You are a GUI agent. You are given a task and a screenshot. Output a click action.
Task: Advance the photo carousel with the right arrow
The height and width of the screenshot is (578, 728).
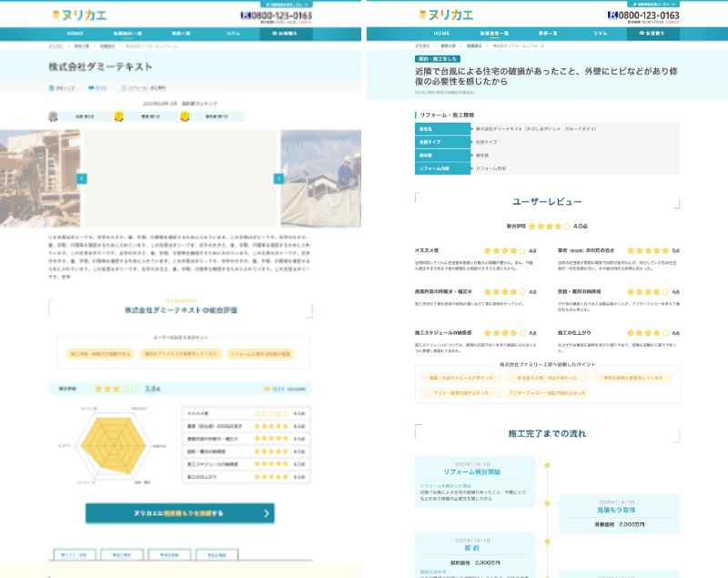(x=278, y=178)
